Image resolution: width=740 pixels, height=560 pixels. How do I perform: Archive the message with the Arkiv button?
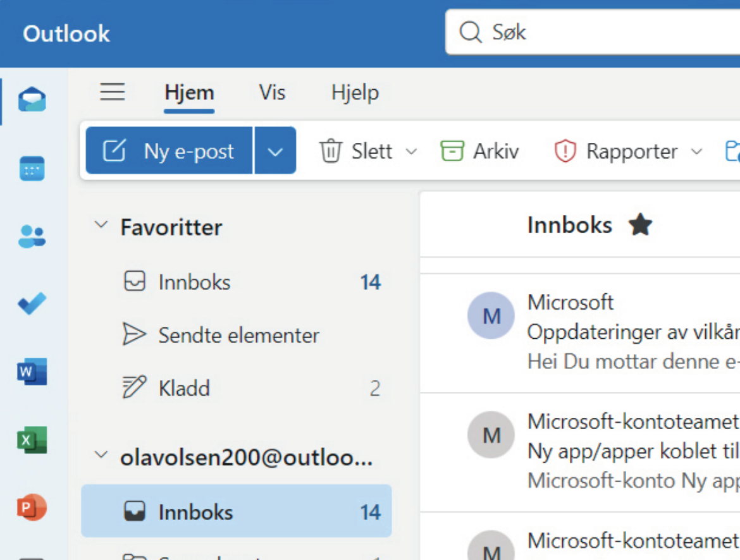(x=480, y=151)
